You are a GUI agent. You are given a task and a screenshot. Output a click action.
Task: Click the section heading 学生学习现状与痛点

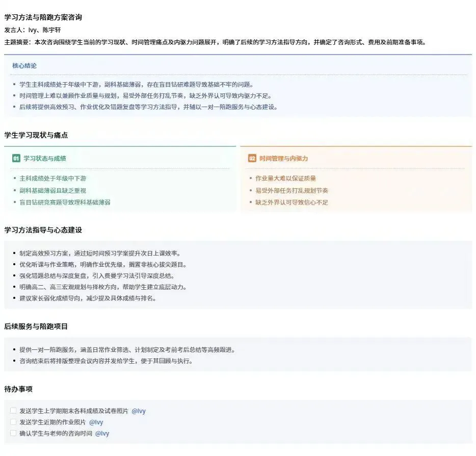(x=36, y=135)
